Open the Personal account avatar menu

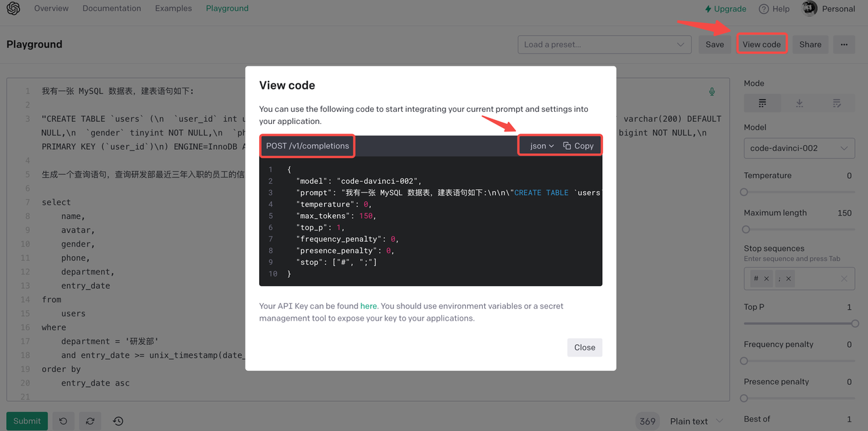click(x=829, y=9)
